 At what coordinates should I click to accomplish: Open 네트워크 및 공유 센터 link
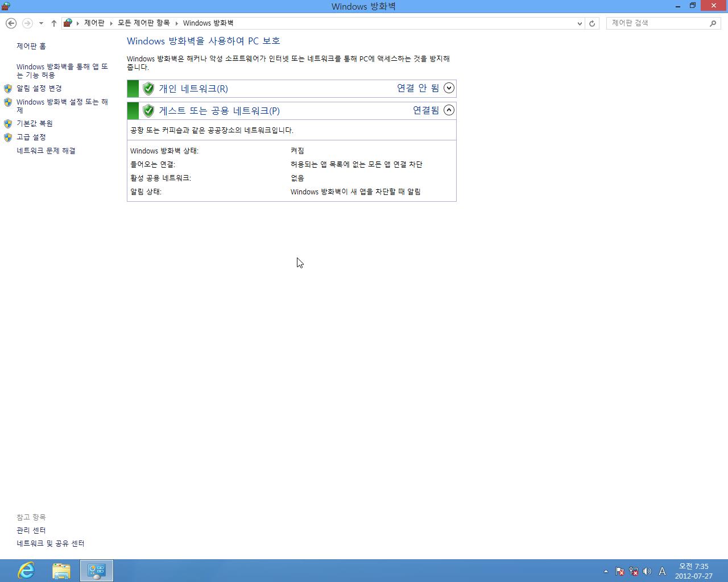[51, 543]
